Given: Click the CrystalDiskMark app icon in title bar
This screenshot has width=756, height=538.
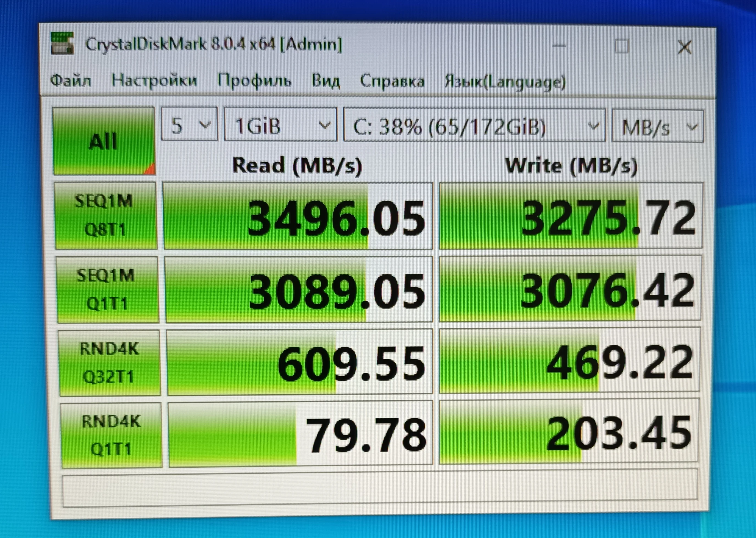Looking at the screenshot, I should coord(62,43).
